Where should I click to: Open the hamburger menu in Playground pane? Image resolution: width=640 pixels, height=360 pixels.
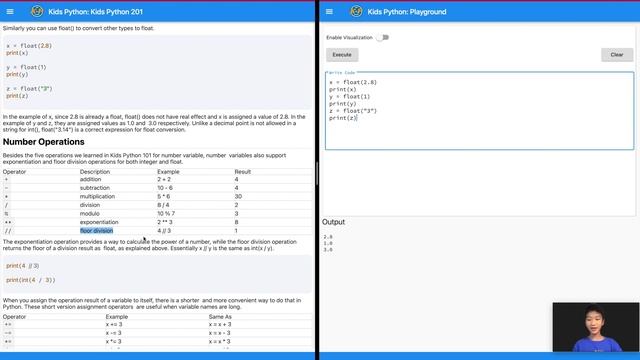329,12
